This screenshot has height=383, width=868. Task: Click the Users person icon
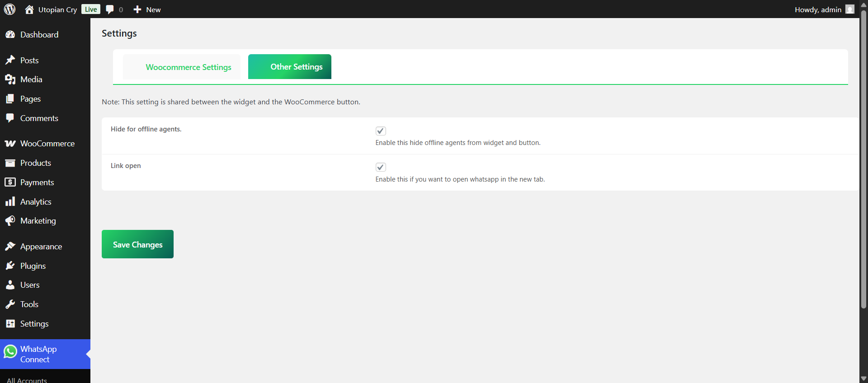[10, 285]
